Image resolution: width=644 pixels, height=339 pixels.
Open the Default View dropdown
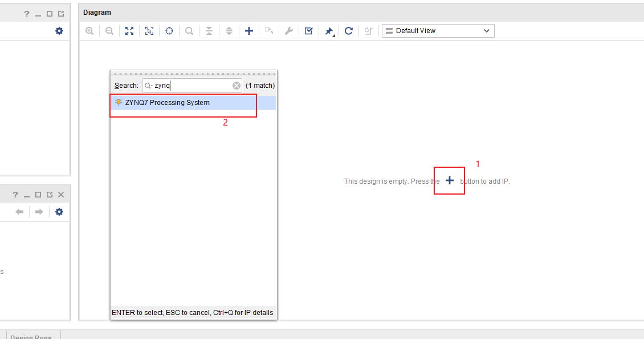coord(438,31)
